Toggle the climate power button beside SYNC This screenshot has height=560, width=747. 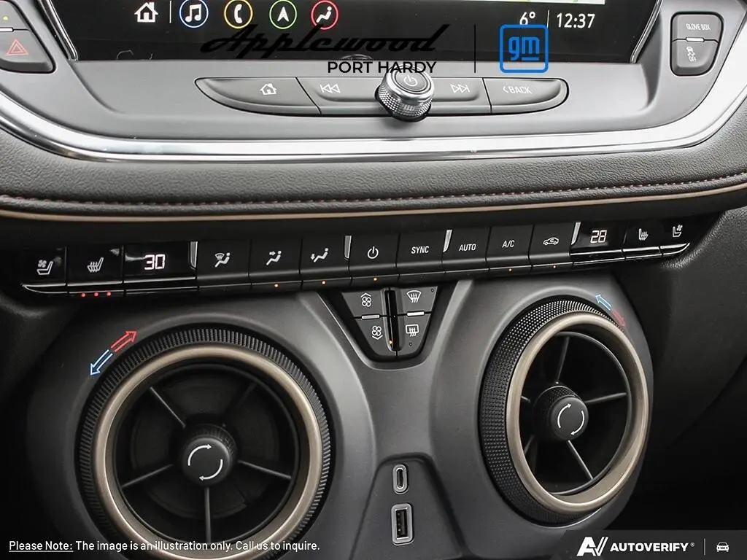pyautogui.click(x=373, y=253)
